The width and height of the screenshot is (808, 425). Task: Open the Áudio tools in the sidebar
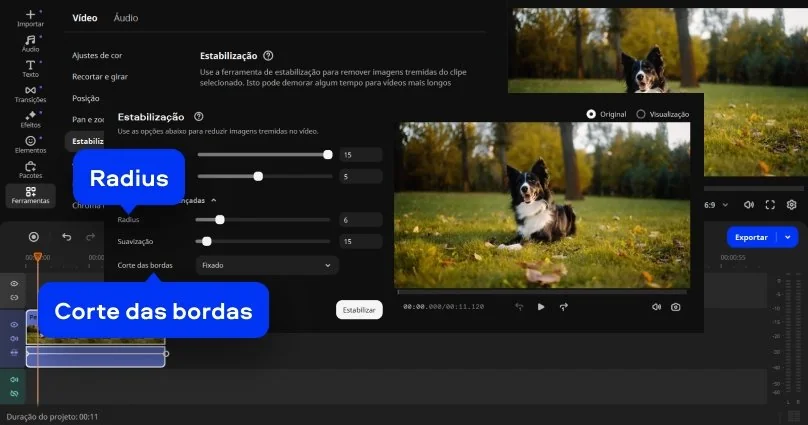[30, 43]
